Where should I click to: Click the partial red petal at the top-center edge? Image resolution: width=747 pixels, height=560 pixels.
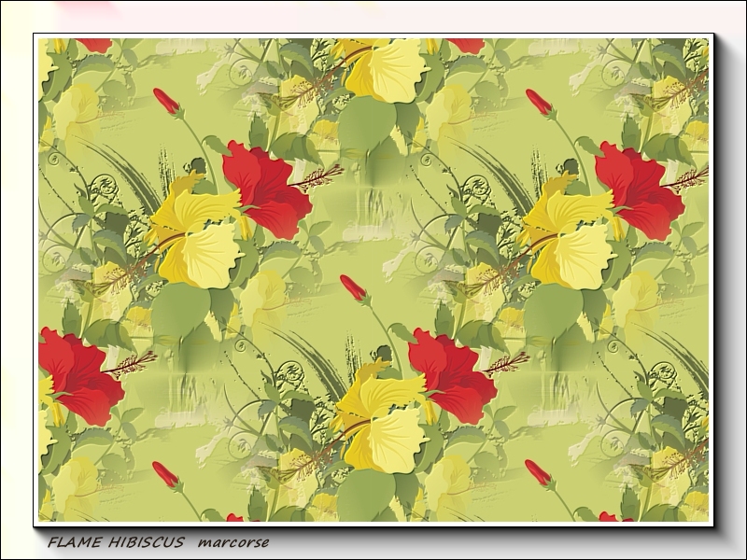[466, 44]
